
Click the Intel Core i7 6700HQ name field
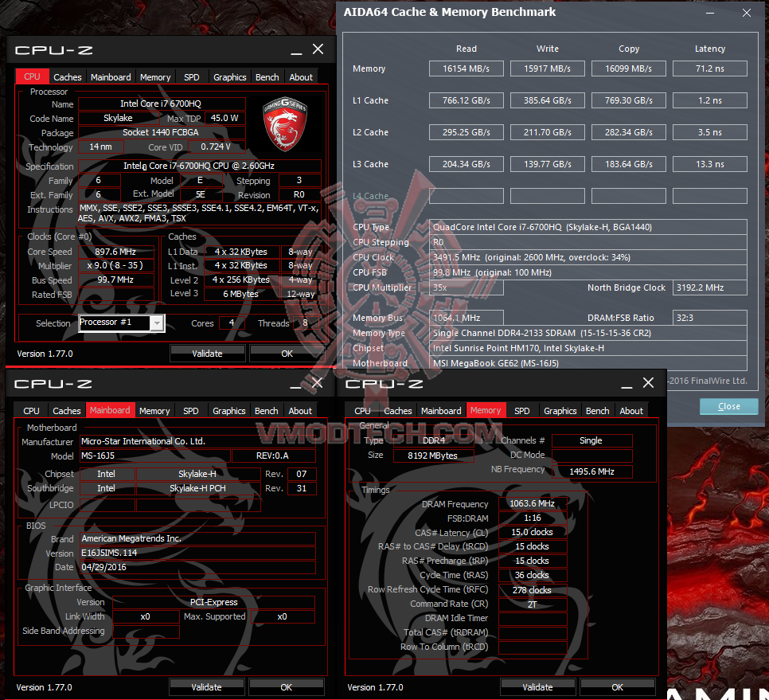162,104
